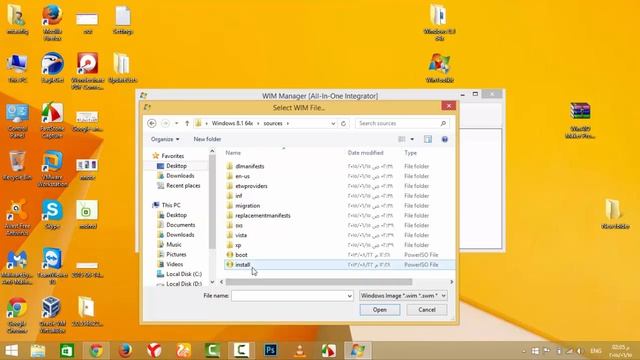Select the dlmanifests folder
The height and width of the screenshot is (360, 640).
[249, 166]
